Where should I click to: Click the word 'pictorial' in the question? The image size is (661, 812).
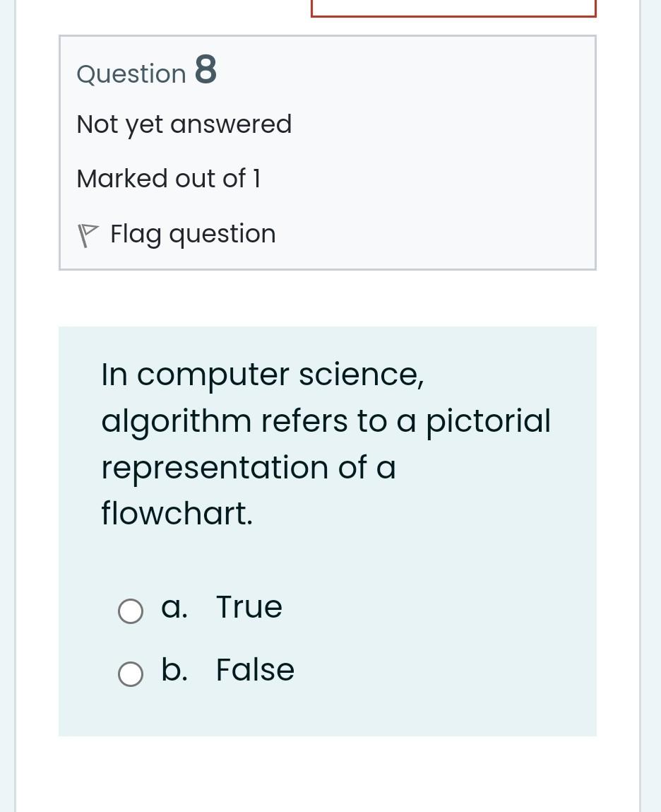488,421
